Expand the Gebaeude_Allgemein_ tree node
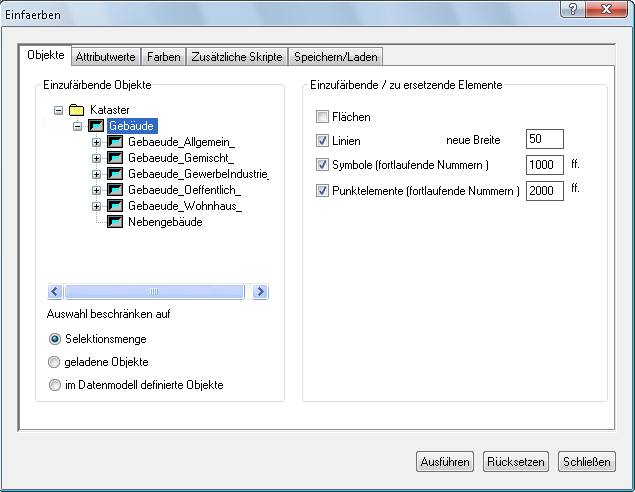The width and height of the screenshot is (635, 492). click(97, 143)
